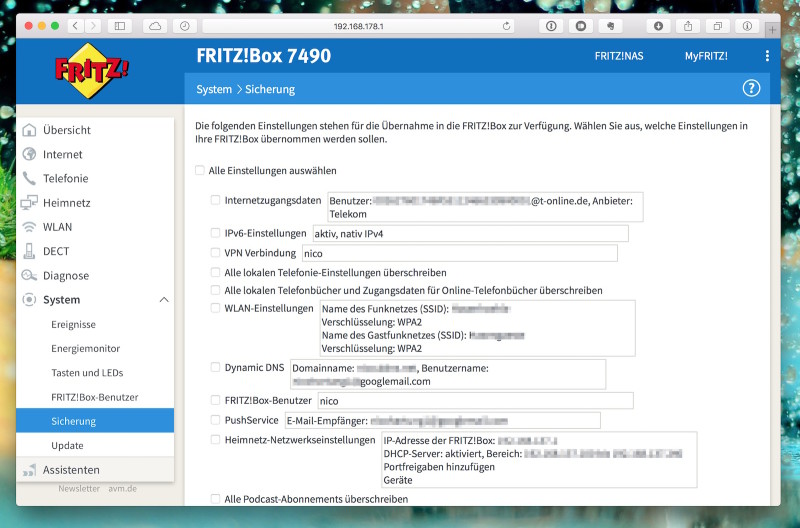Image resolution: width=800 pixels, height=528 pixels.
Task: Show all tabs overview icon
Action: coord(717,26)
